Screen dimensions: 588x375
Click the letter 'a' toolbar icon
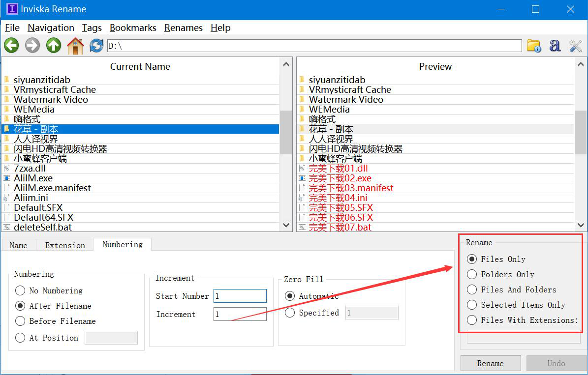tap(555, 46)
